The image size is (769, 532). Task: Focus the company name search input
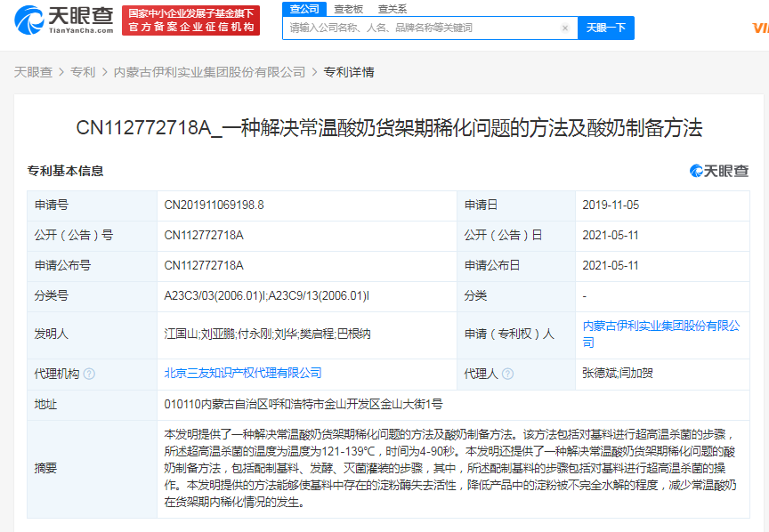tap(423, 28)
